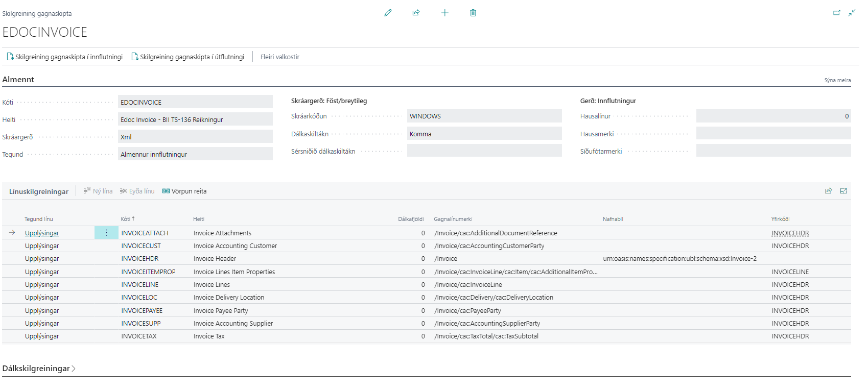Viewport: 868px width, 391px height.
Task: Click the plus icon to create new
Action: [444, 13]
